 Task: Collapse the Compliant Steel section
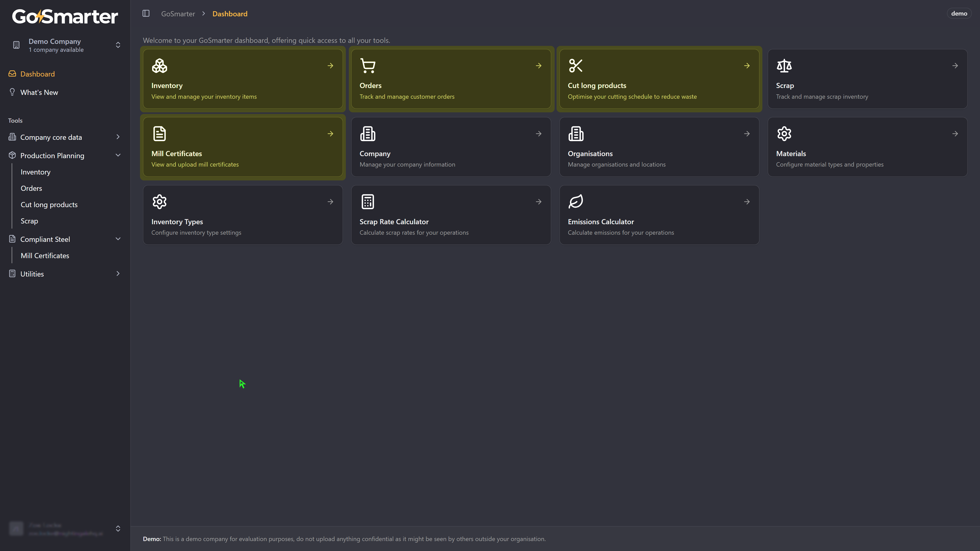[118, 239]
